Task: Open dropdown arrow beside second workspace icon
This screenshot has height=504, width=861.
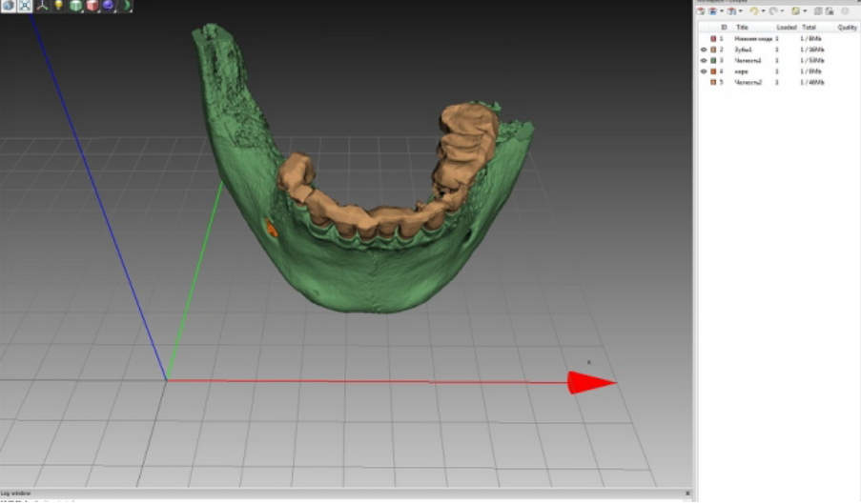Action: [x=722, y=11]
